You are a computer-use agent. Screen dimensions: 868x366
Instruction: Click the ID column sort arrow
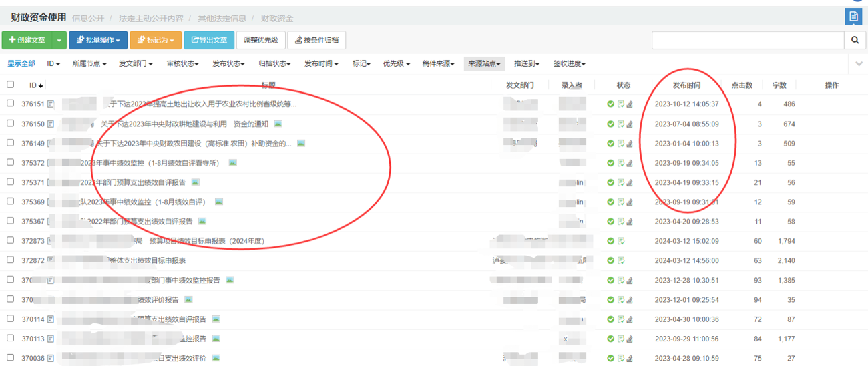[41, 86]
